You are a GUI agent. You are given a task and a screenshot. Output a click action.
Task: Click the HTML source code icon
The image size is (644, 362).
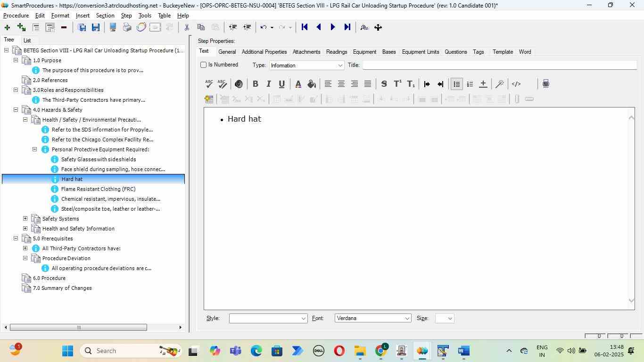516,84
